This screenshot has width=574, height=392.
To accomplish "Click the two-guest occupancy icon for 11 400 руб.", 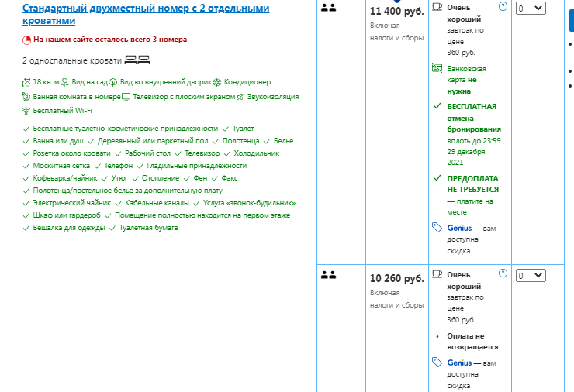I will (328, 8).
